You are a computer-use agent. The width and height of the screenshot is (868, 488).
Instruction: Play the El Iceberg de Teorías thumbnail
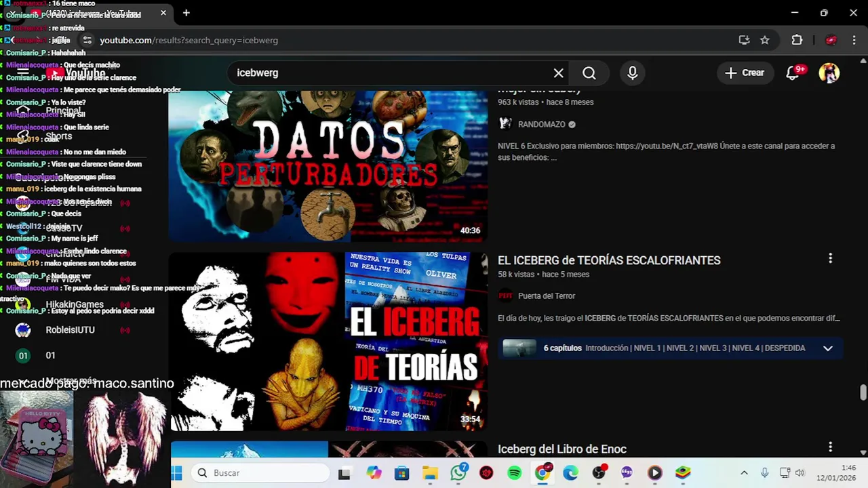328,342
